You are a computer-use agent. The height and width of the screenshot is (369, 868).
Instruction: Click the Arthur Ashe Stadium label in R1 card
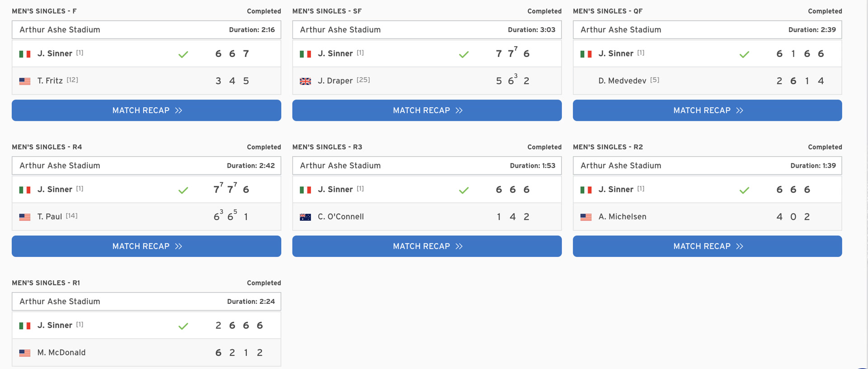60,301
